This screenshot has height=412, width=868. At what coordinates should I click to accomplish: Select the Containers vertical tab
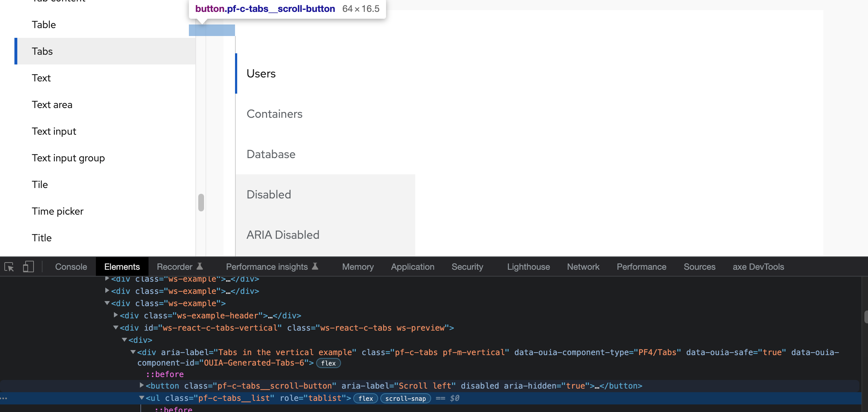(274, 114)
